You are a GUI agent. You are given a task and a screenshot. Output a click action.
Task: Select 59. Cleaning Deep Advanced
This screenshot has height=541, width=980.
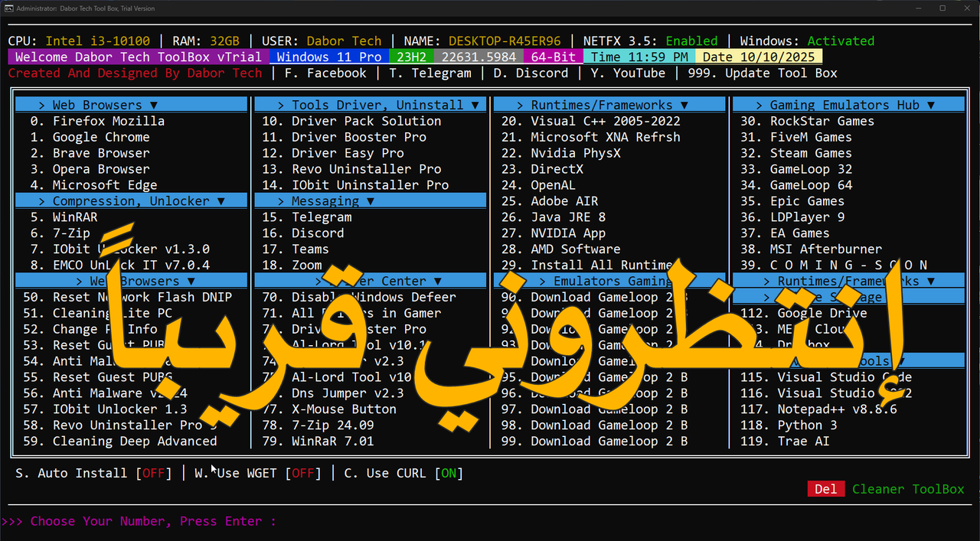[x=120, y=442]
